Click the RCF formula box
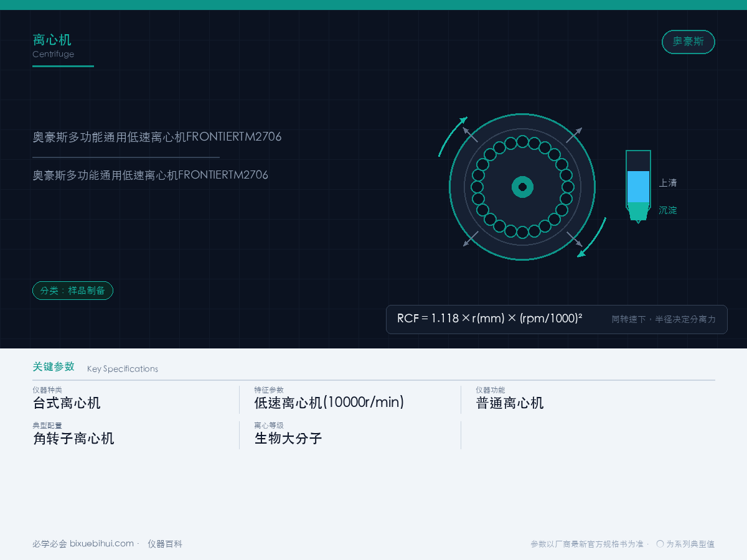The width and height of the screenshot is (747, 560). pyautogui.click(x=557, y=319)
